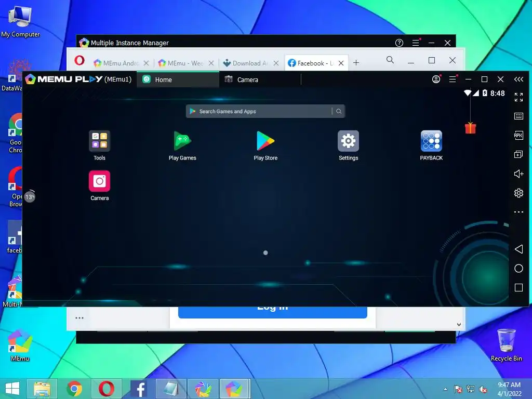Open Android Settings app icon
The height and width of the screenshot is (399, 532).
coord(349,141)
